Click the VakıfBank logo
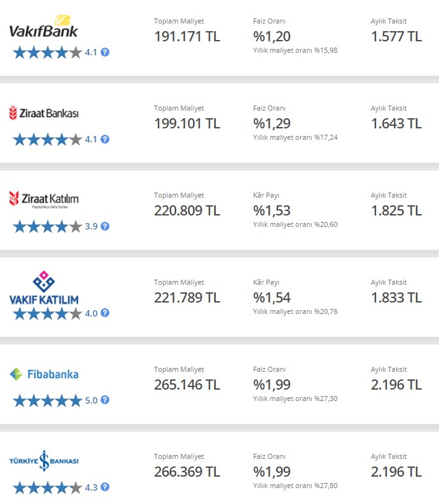The image size is (439, 504). tap(43, 26)
